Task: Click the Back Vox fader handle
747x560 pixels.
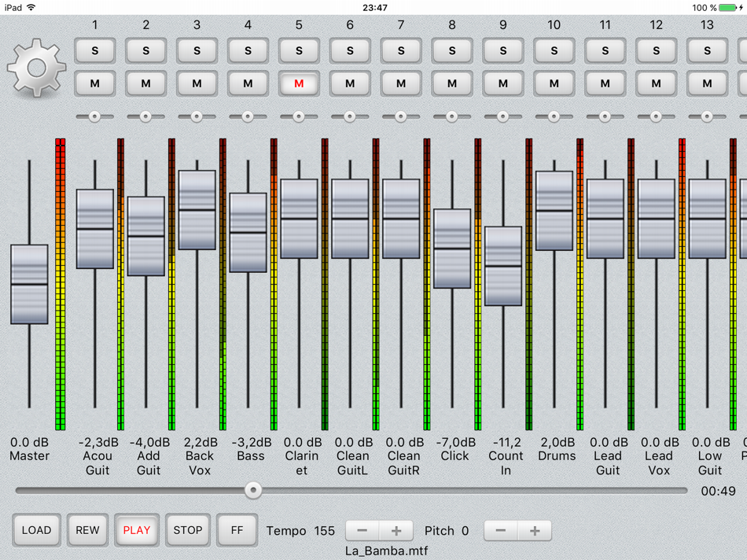Action: coord(197,210)
